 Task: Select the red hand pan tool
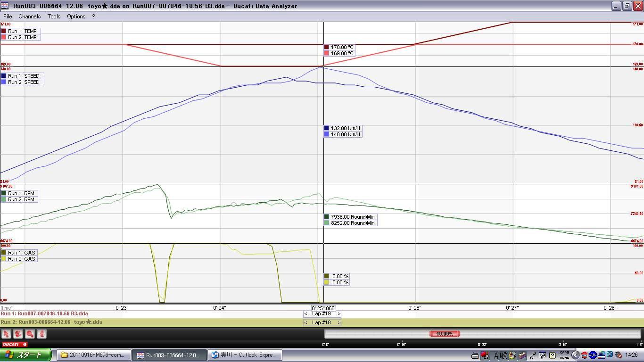pyautogui.click(x=18, y=334)
